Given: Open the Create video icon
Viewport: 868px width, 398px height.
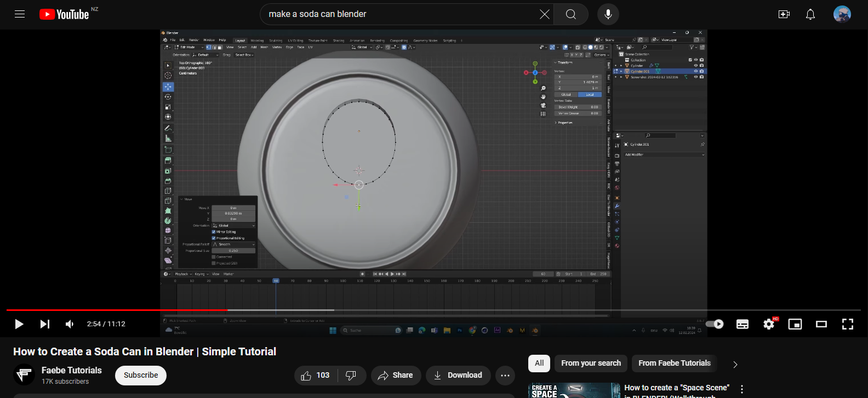Looking at the screenshot, I should click(x=784, y=14).
